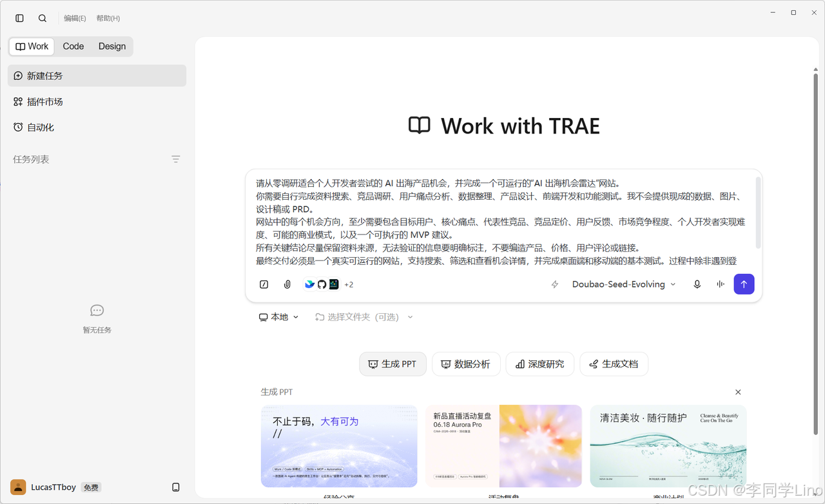Open the 清洁美妆·随行随护 PPT template

click(668, 446)
